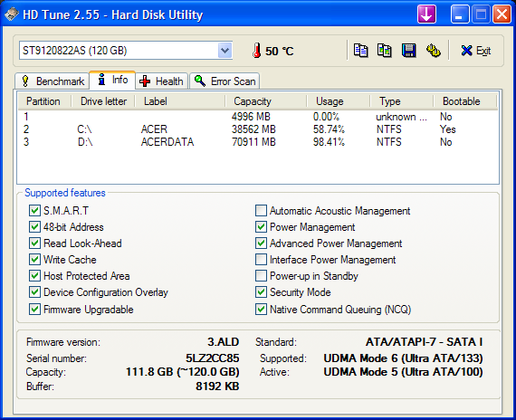Click the D:\ drive letter cell
Image resolution: width=516 pixels, height=420 pixels.
85,142
